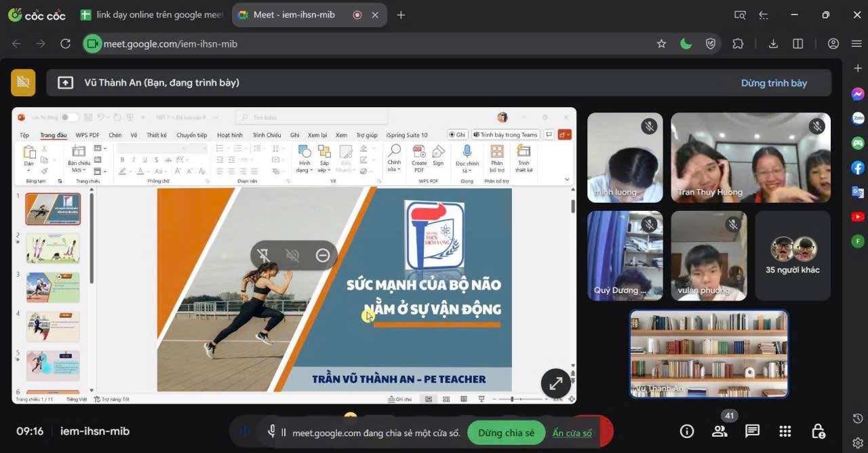The height and width of the screenshot is (453, 868).
Task: Click the green Dừng chia sẻ button
Action: (x=506, y=433)
